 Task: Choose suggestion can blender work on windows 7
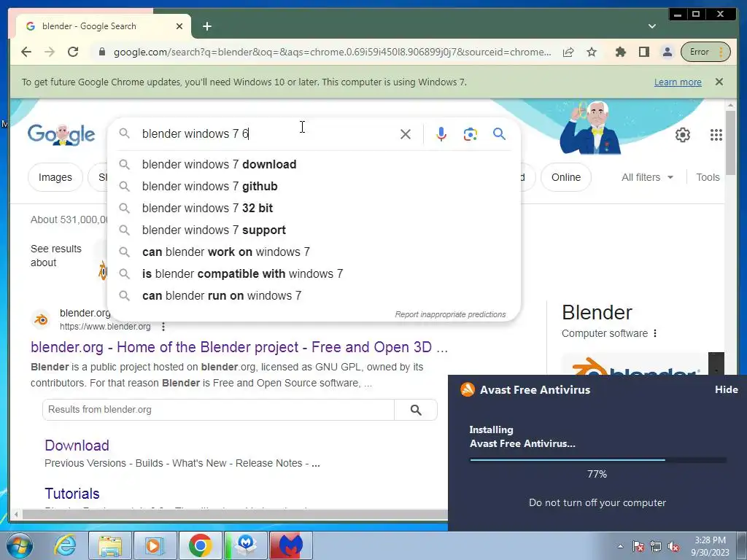coord(314,252)
